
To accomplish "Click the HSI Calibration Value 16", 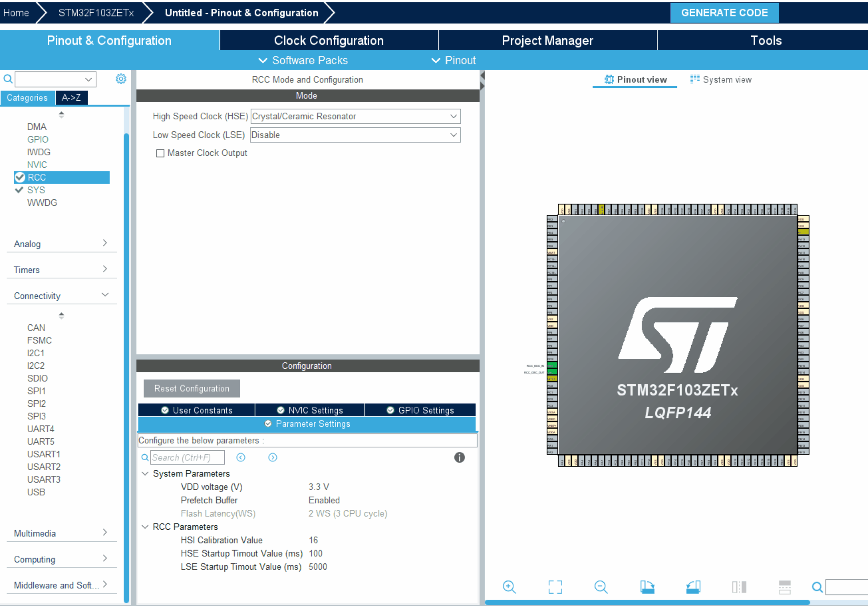I will click(313, 540).
